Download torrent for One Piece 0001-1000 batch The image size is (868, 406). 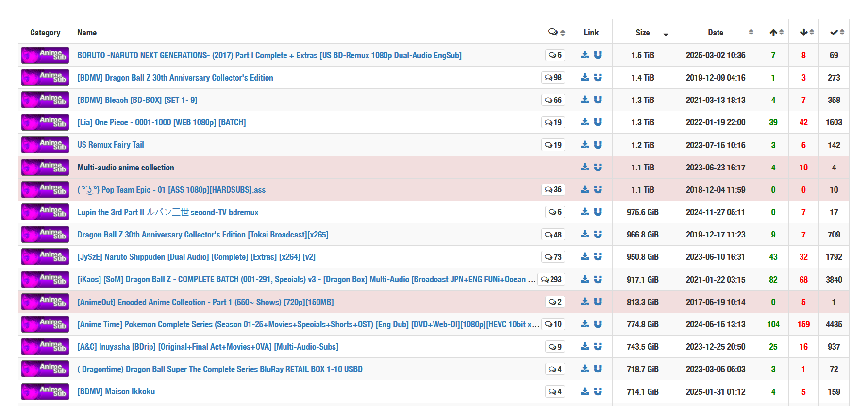click(x=585, y=122)
